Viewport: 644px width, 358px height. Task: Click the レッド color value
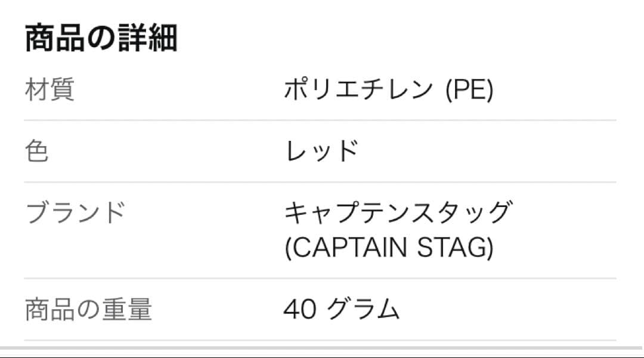(x=321, y=151)
